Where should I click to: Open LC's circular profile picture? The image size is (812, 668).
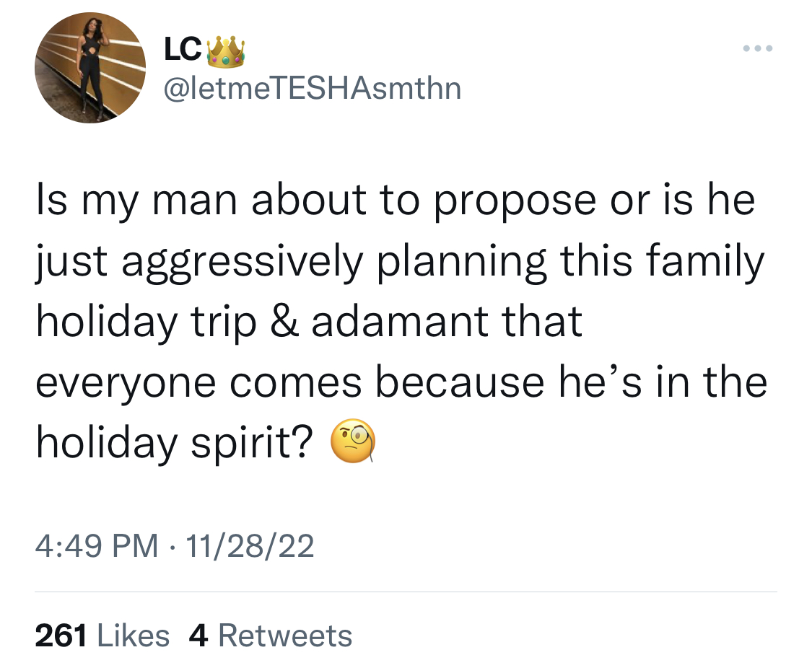click(90, 68)
